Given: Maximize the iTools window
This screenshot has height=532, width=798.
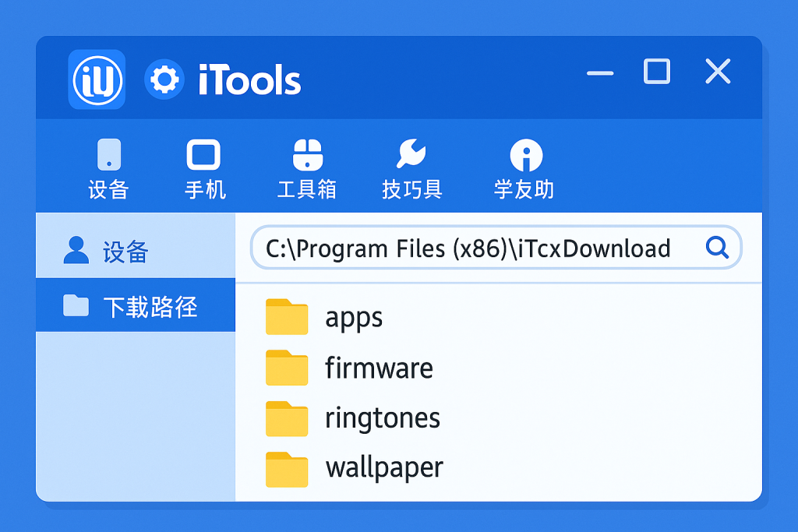Looking at the screenshot, I should (x=657, y=72).
